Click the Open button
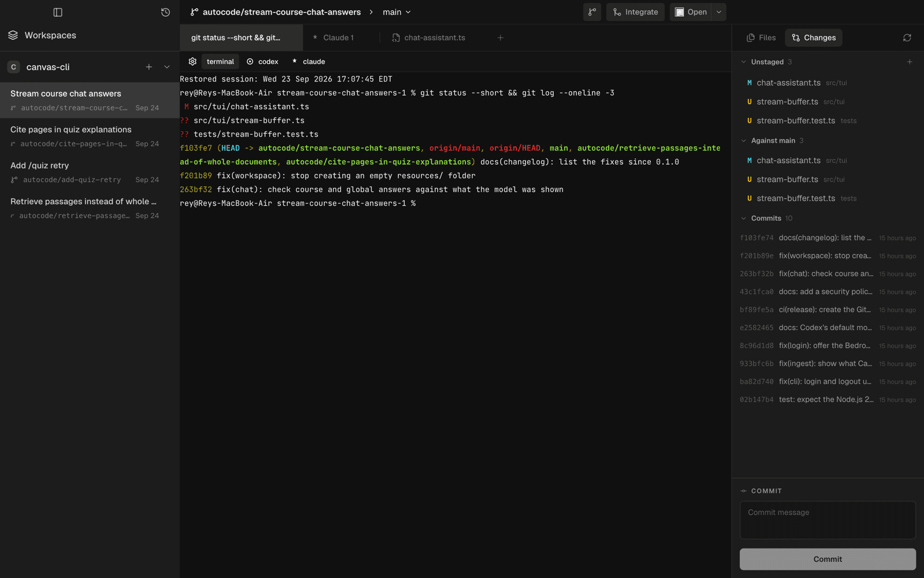This screenshot has height=578, width=924. [691, 12]
